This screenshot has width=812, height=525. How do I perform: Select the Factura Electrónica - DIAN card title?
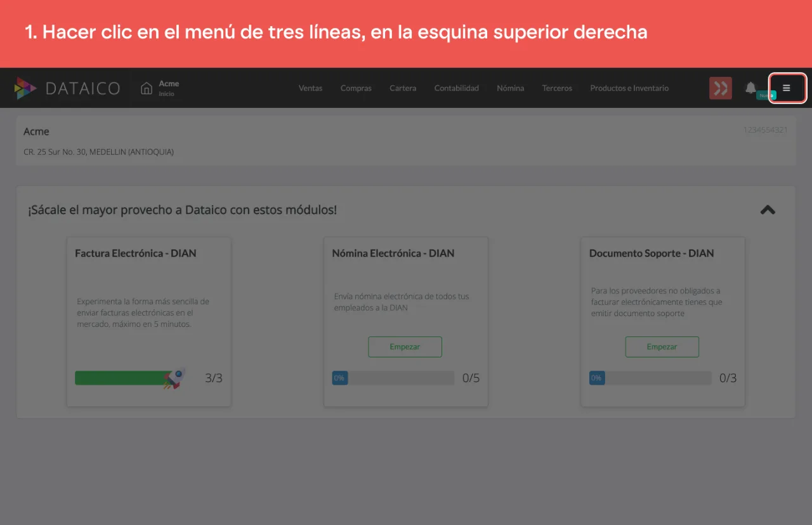136,253
